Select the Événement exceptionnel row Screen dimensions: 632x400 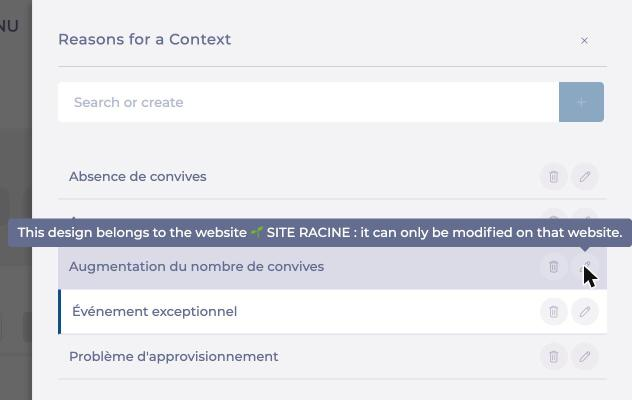pyautogui.click(x=333, y=312)
